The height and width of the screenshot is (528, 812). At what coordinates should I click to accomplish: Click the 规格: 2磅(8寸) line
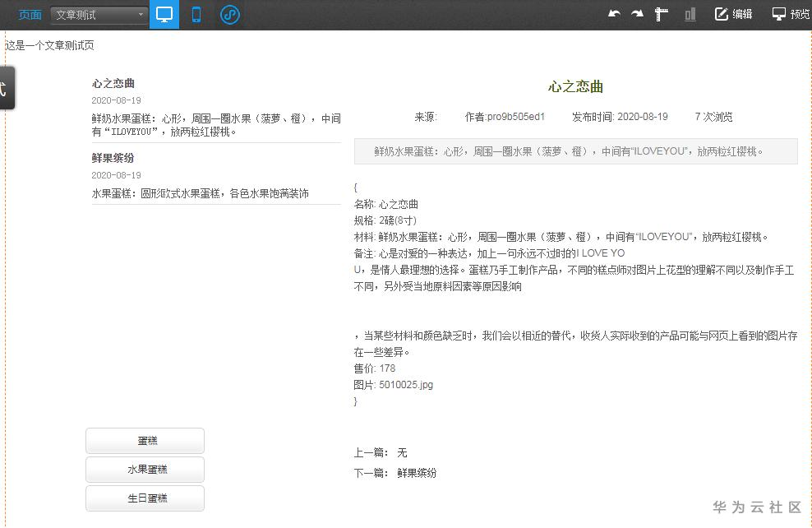(x=385, y=220)
